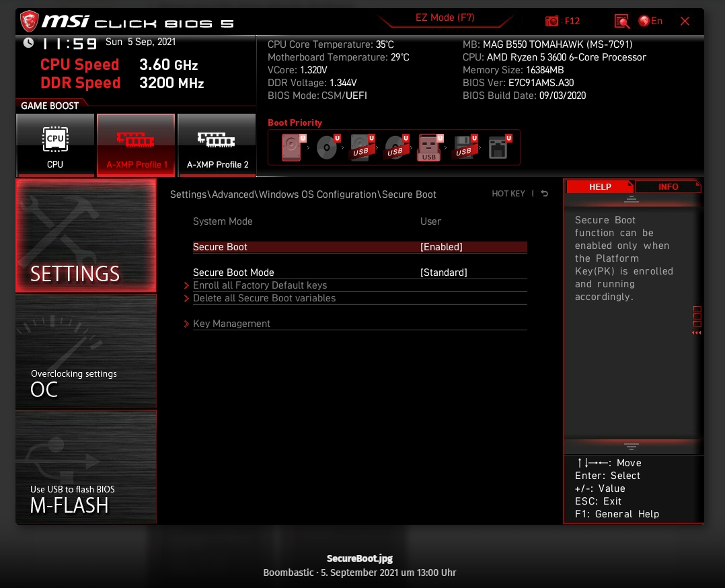Close the BIOS with the red X

(685, 22)
